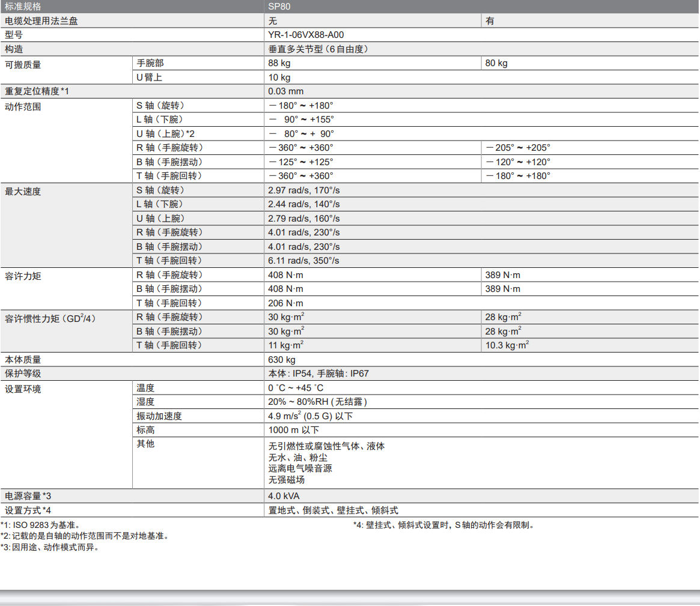This screenshot has height=606, width=700.
Task: Select the 10.3 kg·m² inertia value
Action: tap(507, 345)
